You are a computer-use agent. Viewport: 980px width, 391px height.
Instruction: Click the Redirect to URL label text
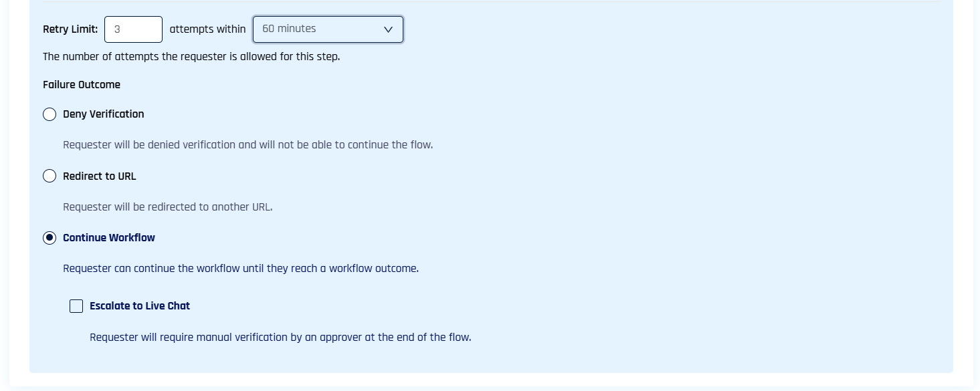point(99,176)
